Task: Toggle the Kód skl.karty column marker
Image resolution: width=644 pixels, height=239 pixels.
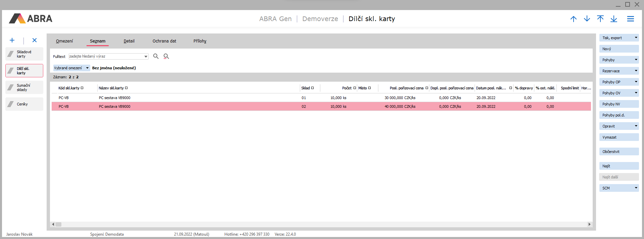Action: point(82,88)
